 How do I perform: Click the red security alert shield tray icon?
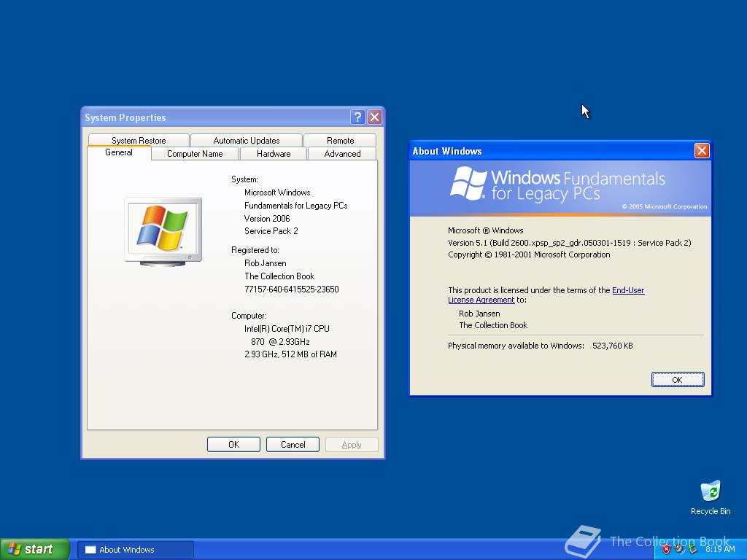(x=666, y=549)
